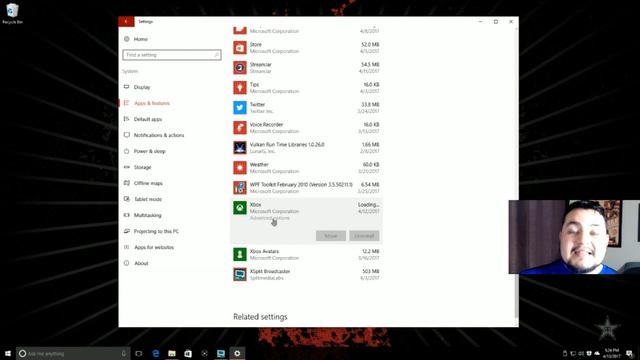The image size is (640, 360).
Task: Click the Home gear icon in sidebar
Action: (127, 39)
